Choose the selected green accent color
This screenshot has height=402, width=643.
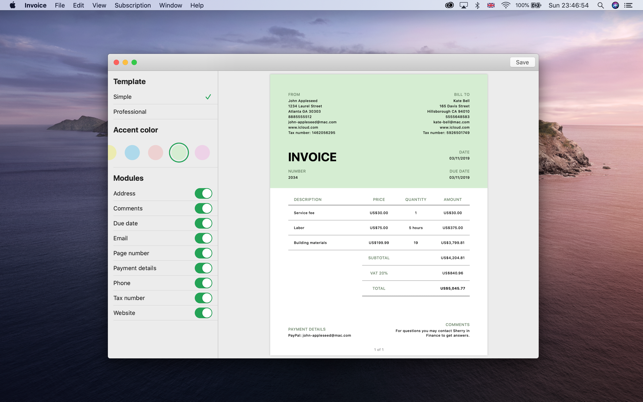point(179,153)
